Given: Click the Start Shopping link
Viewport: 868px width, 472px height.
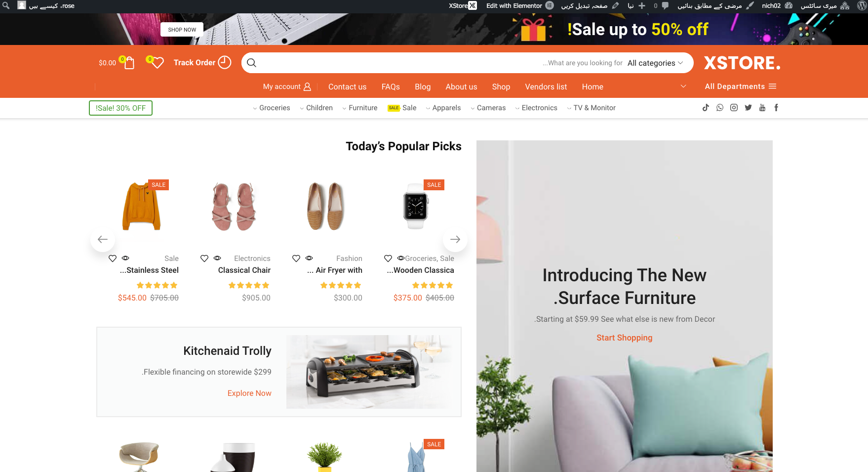Looking at the screenshot, I should click(624, 338).
